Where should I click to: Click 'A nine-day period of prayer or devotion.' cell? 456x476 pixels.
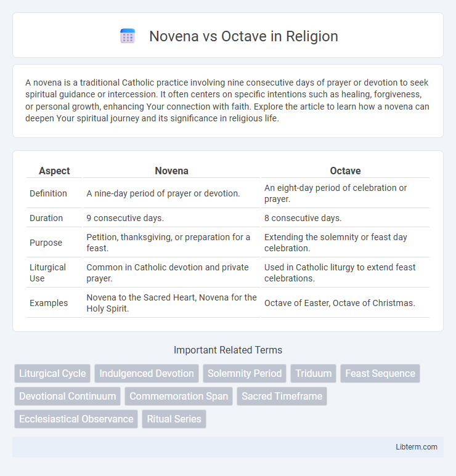pyautogui.click(x=172, y=193)
